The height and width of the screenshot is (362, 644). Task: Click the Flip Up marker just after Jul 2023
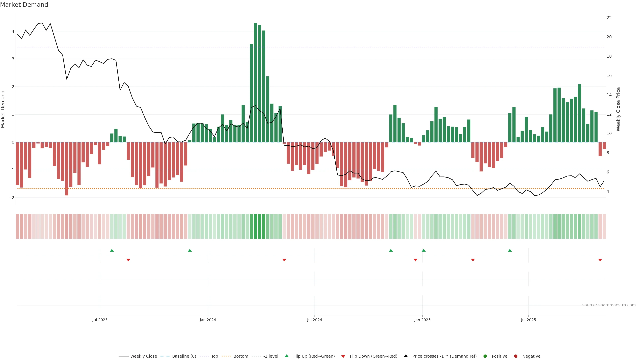click(112, 250)
